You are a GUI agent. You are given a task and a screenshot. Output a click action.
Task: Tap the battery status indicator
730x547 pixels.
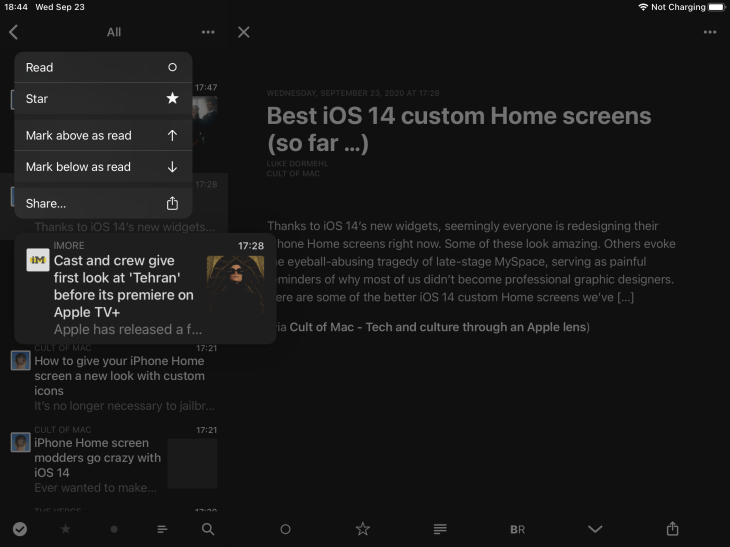tap(717, 7)
